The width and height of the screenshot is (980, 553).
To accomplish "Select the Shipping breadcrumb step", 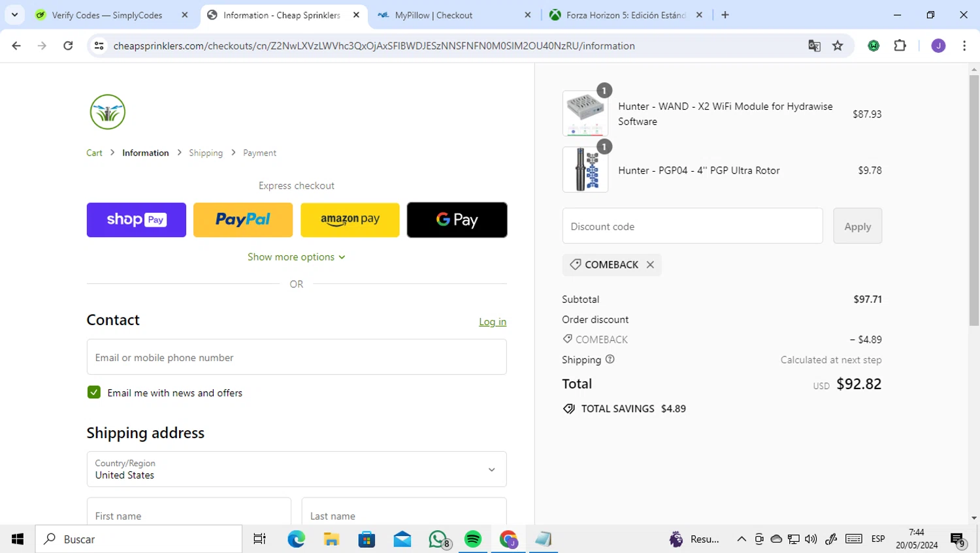I will tap(206, 153).
